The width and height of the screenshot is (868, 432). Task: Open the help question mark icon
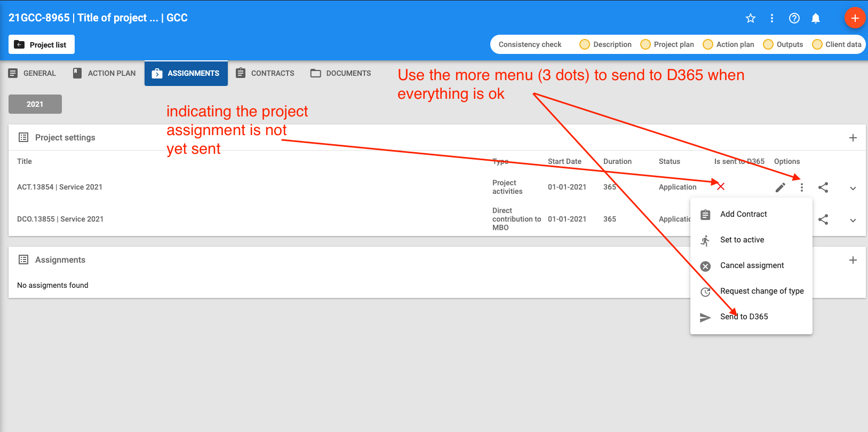[794, 18]
